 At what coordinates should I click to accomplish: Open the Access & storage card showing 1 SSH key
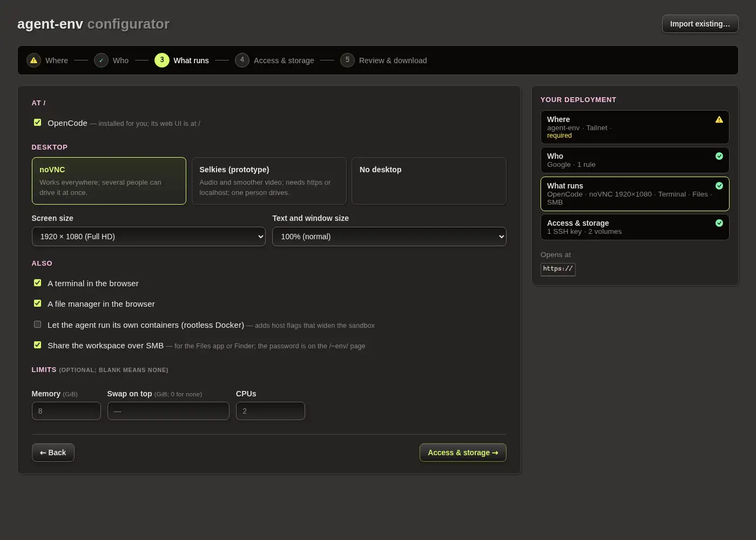coord(635,227)
